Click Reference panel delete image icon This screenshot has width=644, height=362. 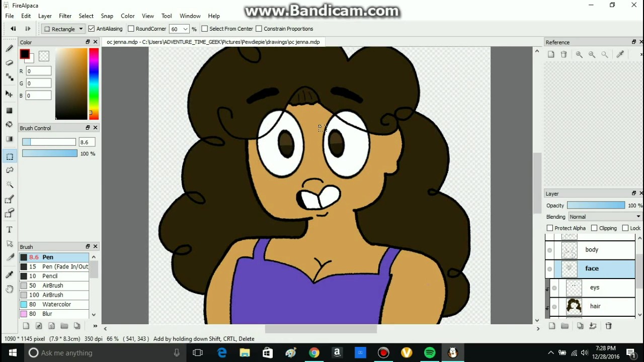coord(564,54)
